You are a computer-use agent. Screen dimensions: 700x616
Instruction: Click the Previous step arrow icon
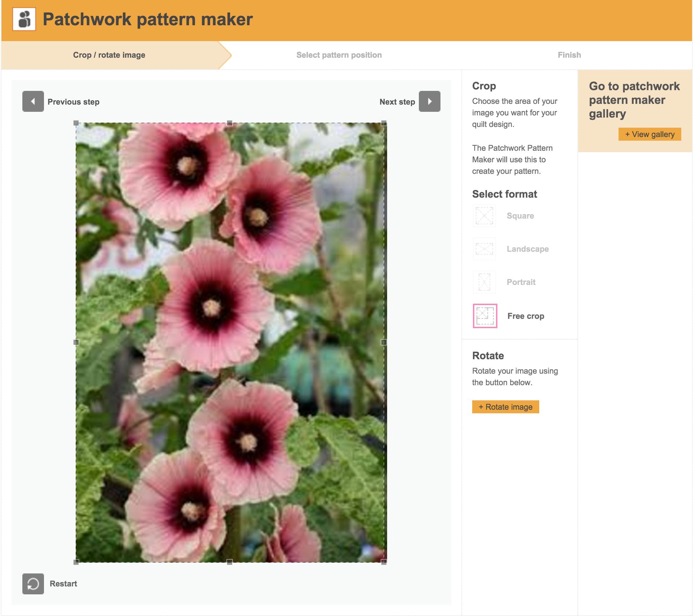tap(33, 101)
